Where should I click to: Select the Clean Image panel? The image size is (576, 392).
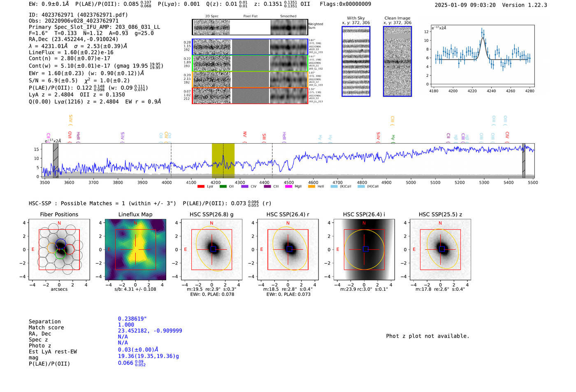click(x=397, y=61)
